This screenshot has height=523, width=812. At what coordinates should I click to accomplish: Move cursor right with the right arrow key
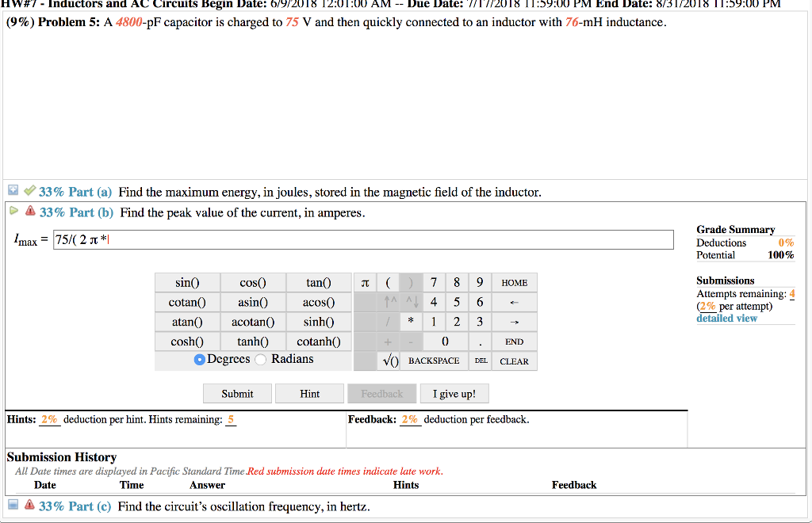tap(514, 322)
